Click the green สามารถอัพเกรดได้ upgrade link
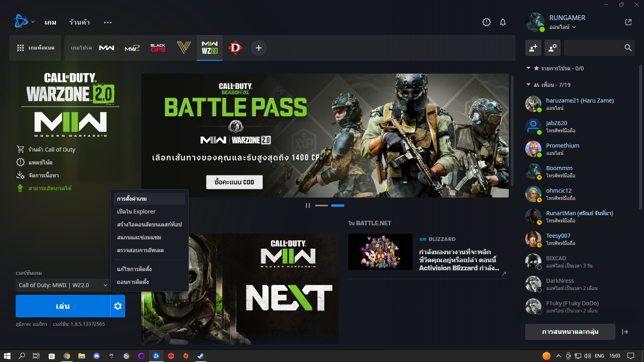The width and height of the screenshot is (644, 362). (44, 188)
